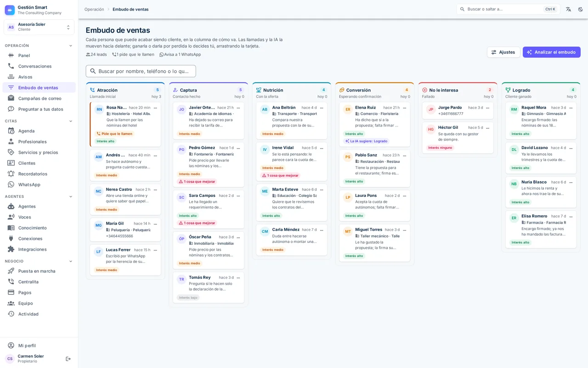
Task: Open Integraciones in the sidebar
Action: point(39,249)
